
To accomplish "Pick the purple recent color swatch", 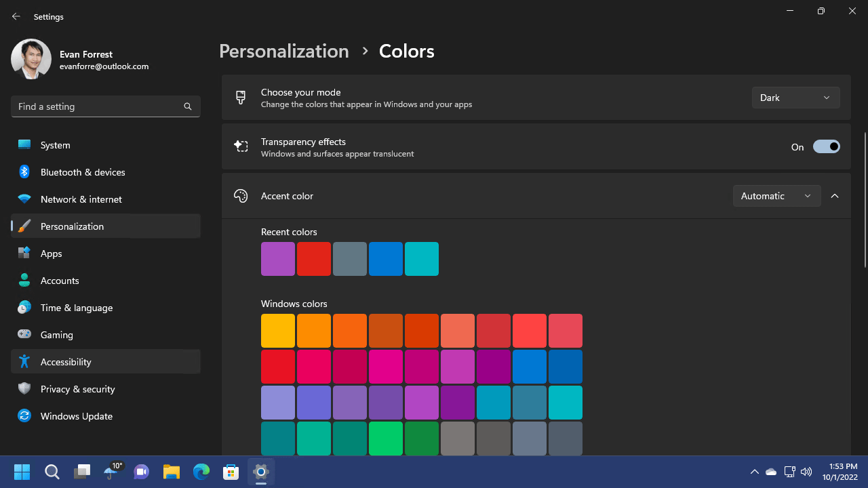I will (x=277, y=259).
